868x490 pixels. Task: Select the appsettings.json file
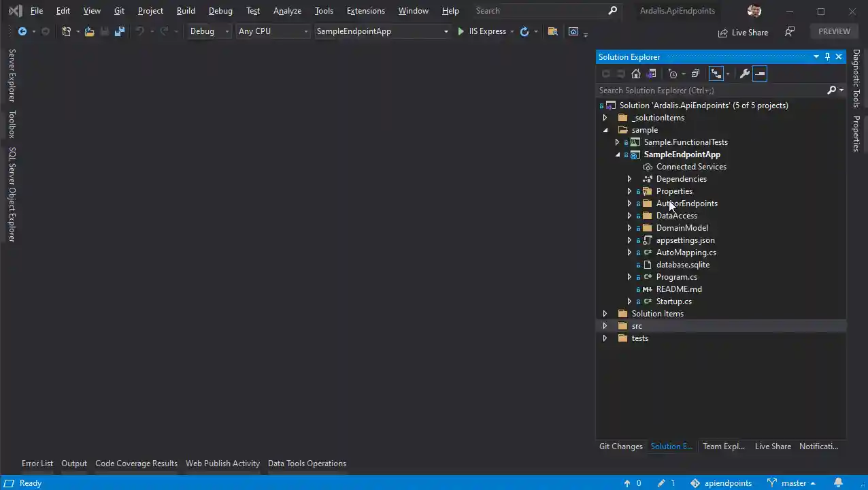coord(685,240)
